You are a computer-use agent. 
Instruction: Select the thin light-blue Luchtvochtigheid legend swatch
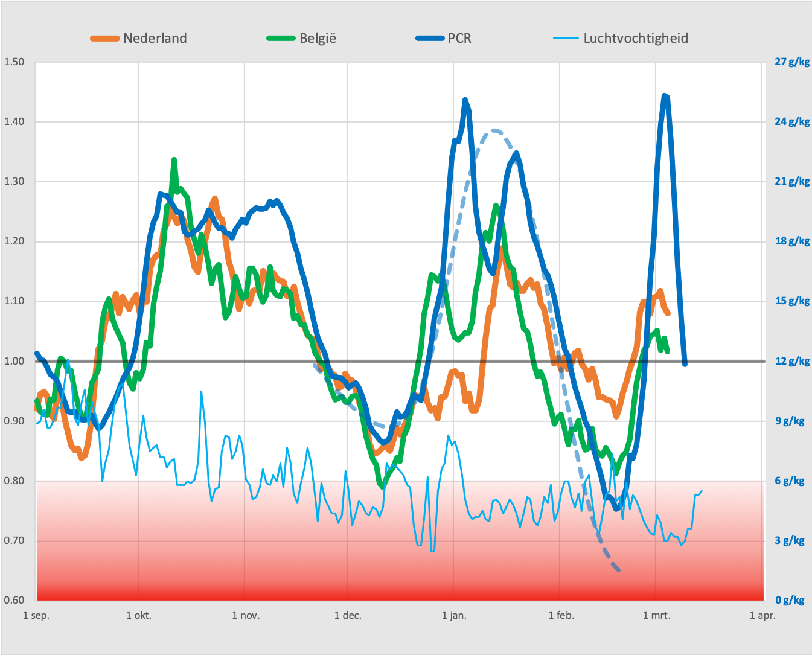(x=566, y=39)
